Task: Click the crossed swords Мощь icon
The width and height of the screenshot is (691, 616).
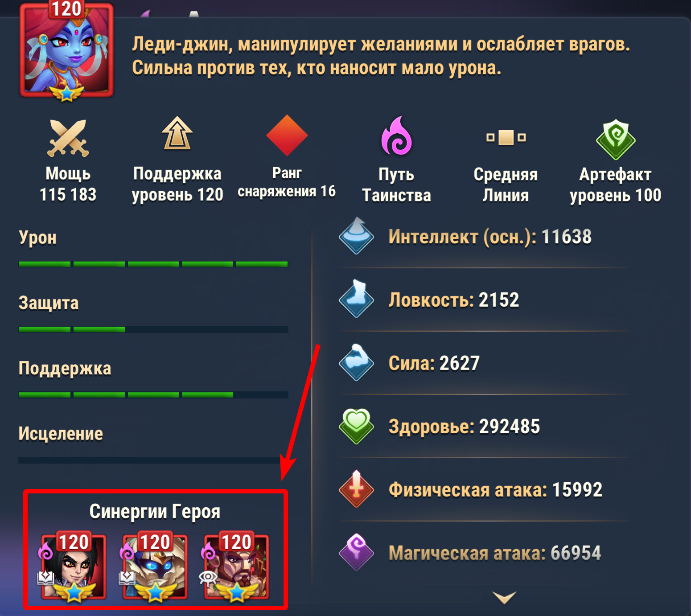Action: 68,139
